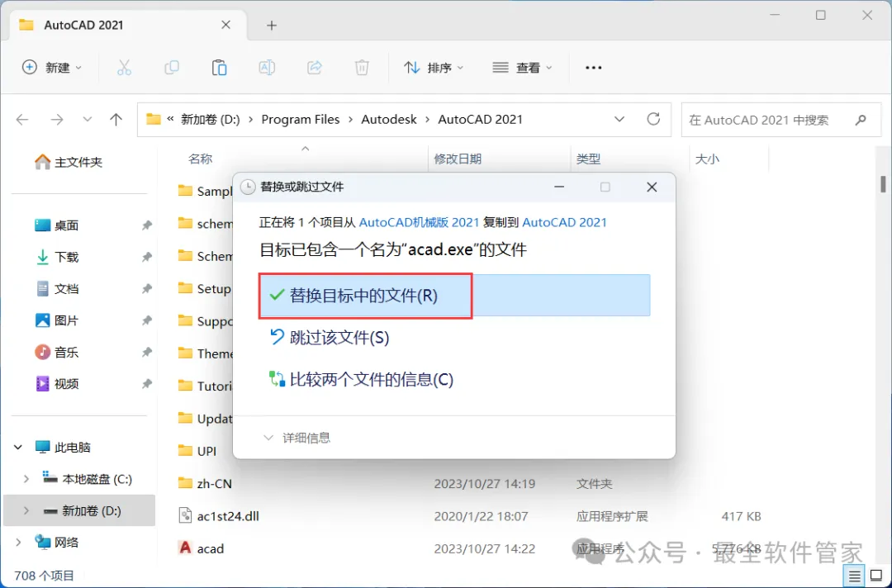Click 跳过该文件(S) skip option

point(330,338)
